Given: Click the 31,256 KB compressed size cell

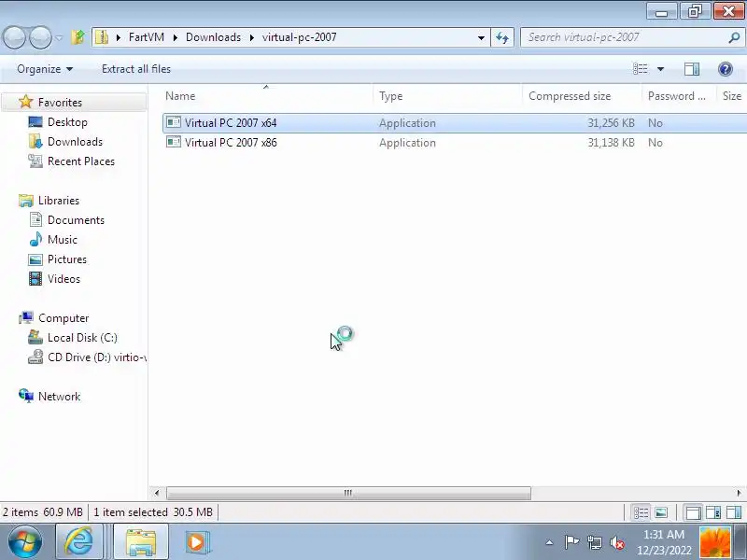Looking at the screenshot, I should coord(611,123).
